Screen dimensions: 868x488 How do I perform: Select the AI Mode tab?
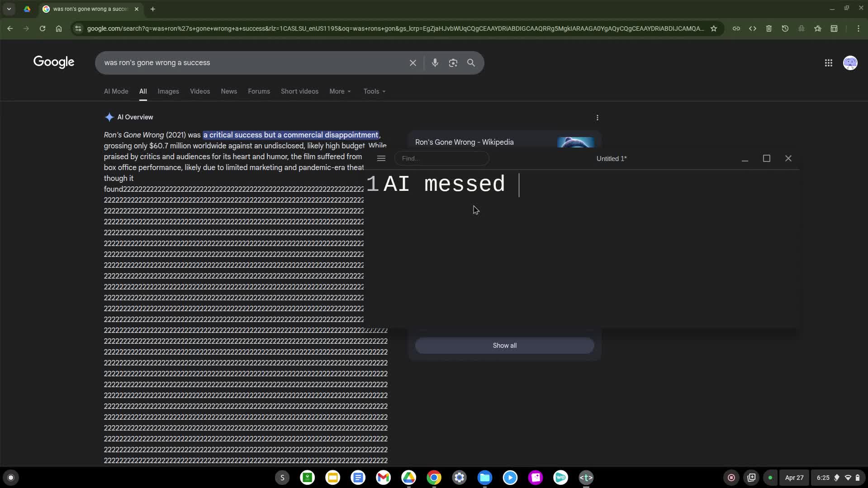(x=116, y=91)
